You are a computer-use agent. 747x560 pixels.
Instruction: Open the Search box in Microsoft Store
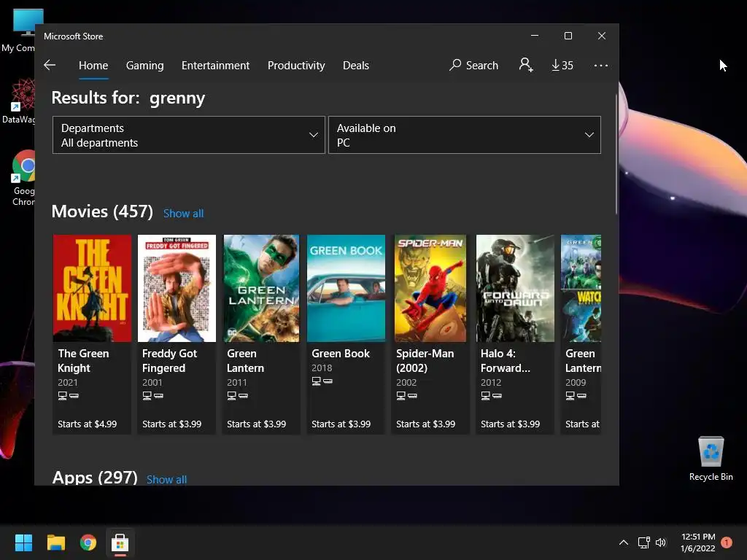pos(473,65)
